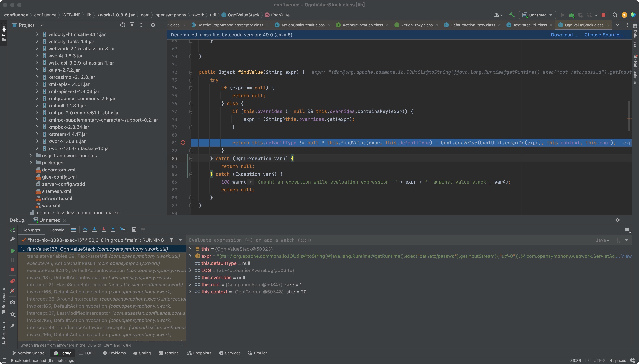Close the Unnamed debug session tab
The width and height of the screenshot is (639, 364).
coord(65,220)
